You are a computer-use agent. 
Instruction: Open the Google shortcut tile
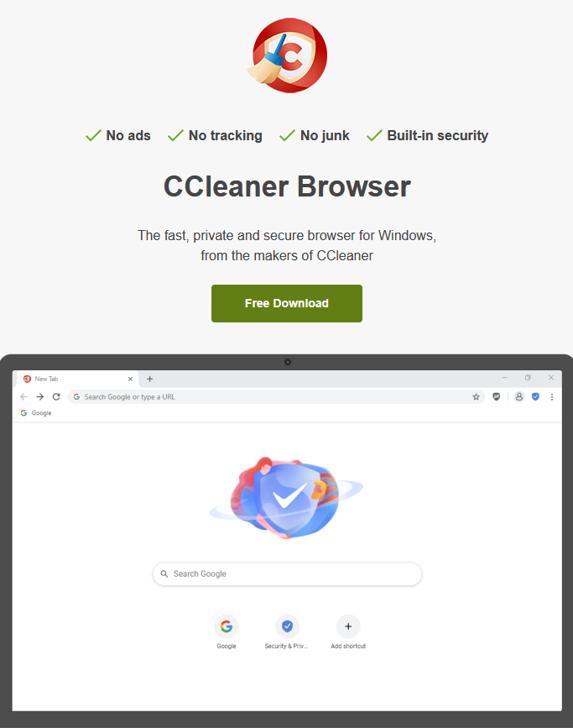(227, 632)
